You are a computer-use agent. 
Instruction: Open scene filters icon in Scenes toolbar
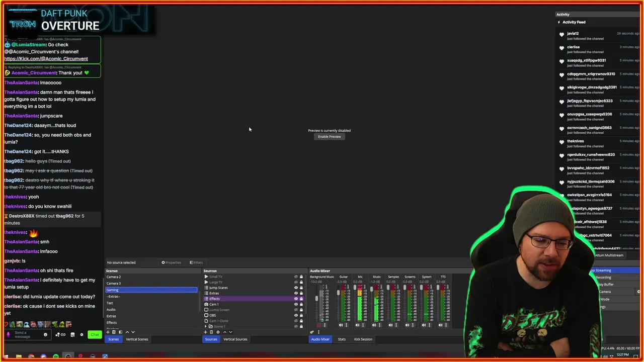point(120,332)
